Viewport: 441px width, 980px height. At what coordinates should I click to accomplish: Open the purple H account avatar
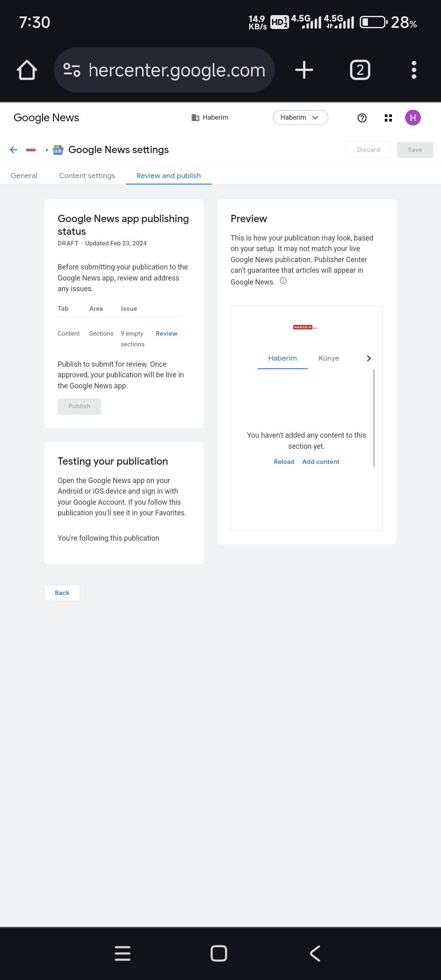click(x=413, y=118)
